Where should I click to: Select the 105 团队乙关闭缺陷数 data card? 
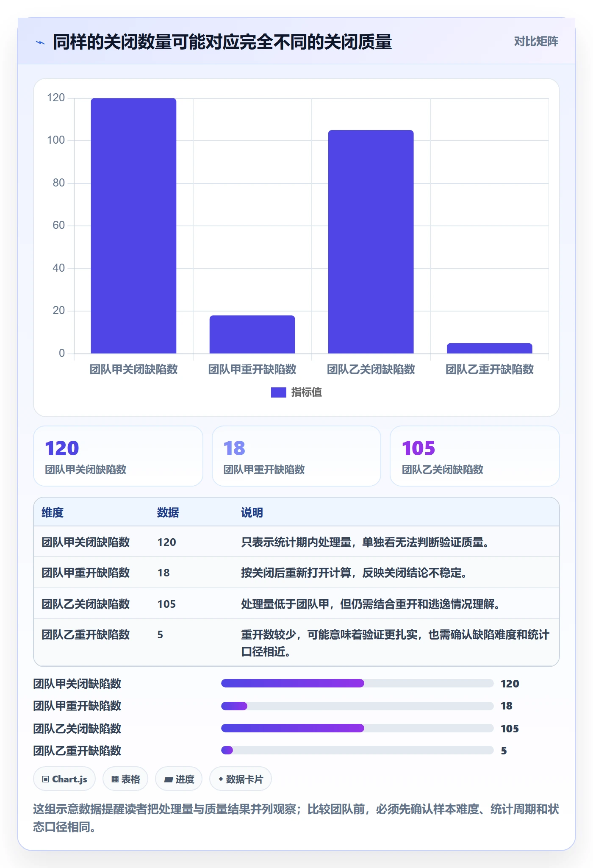click(x=474, y=456)
